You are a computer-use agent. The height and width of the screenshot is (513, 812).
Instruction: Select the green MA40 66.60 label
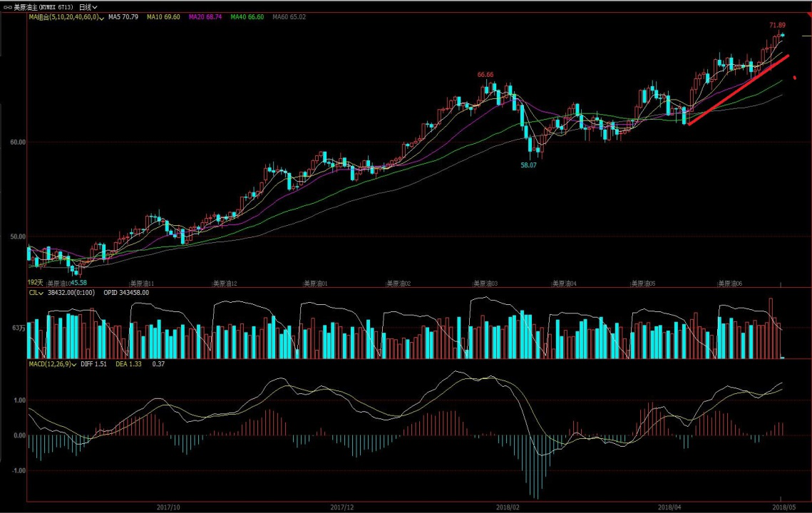[247, 16]
